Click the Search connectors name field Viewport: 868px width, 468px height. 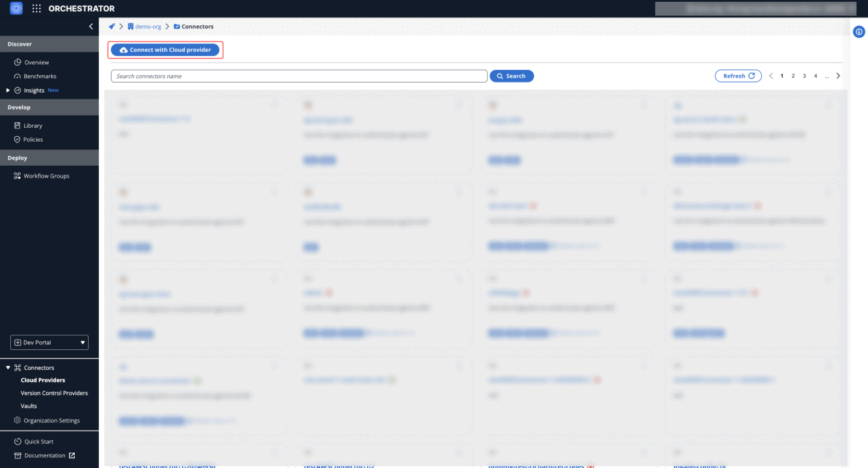(x=299, y=76)
